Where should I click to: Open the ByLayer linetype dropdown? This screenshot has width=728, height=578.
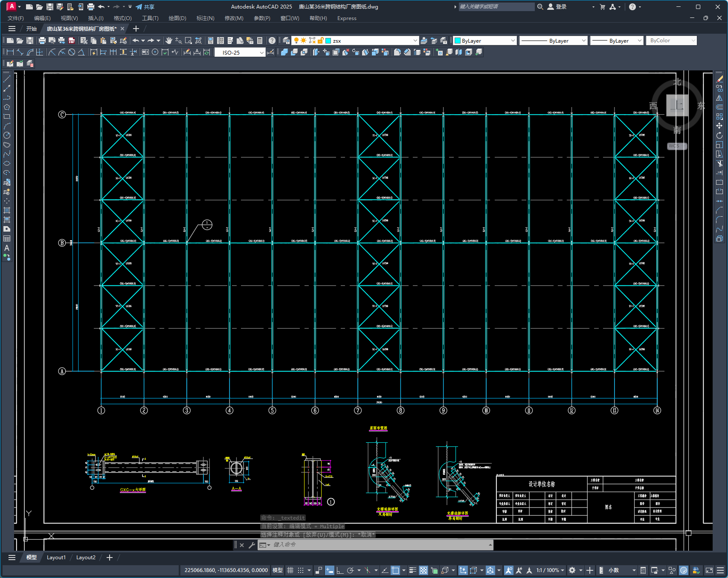pos(554,41)
